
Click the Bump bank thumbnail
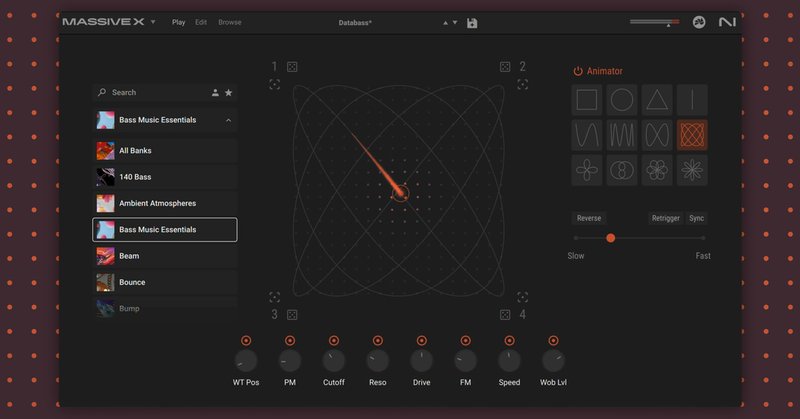coord(106,308)
